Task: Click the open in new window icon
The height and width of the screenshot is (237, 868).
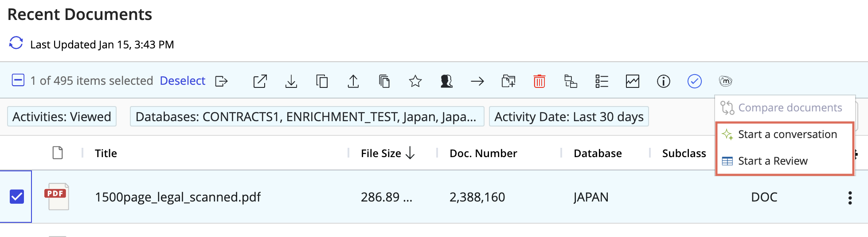Action: tap(260, 81)
